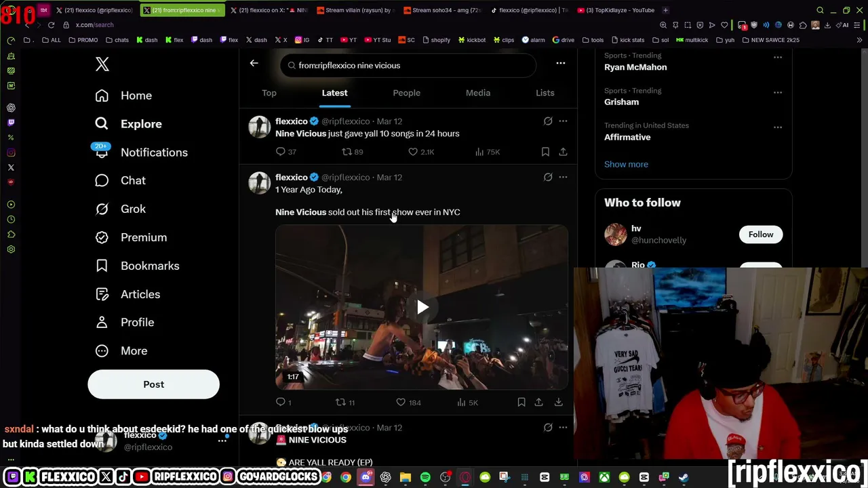Click Show more under trends
868x488 pixels.
coord(626,164)
